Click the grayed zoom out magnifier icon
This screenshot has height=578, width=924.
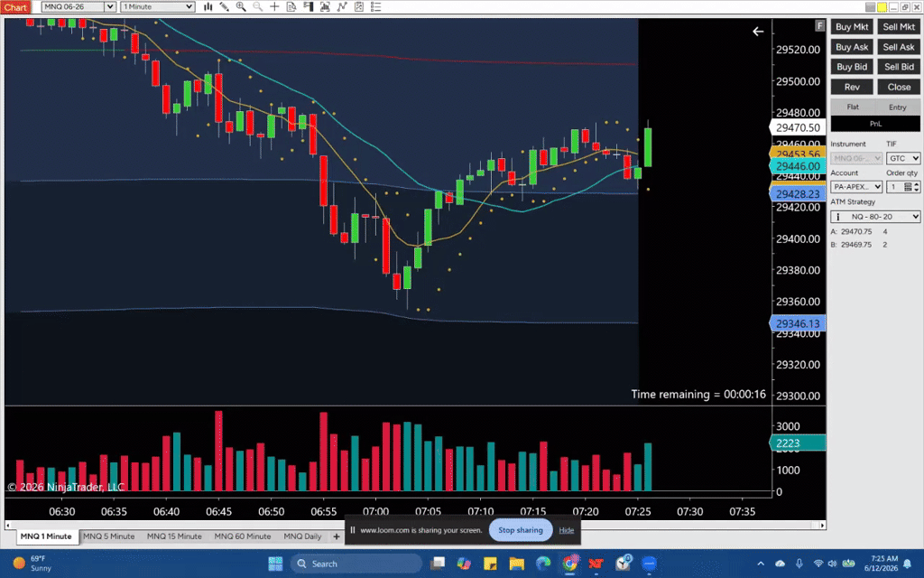[257, 6]
